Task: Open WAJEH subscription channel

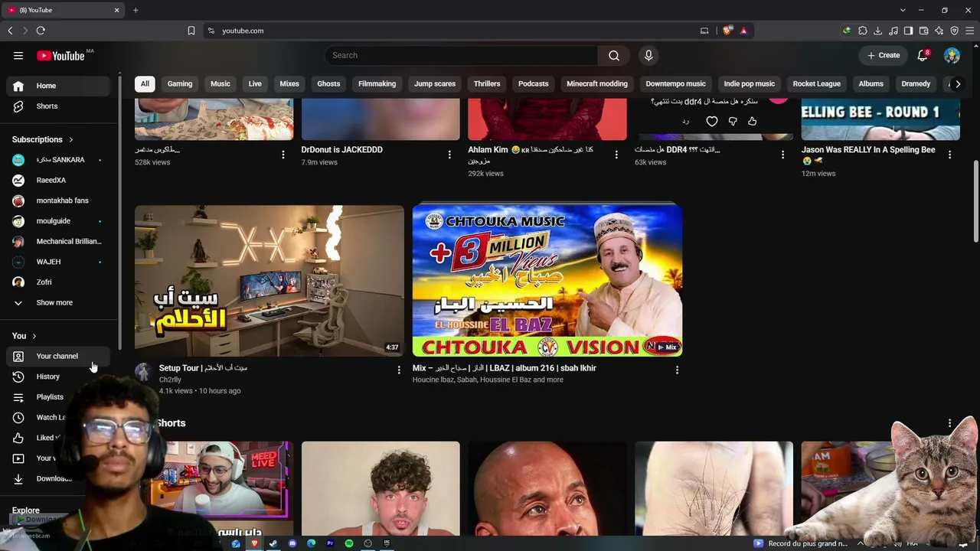Action: tap(58, 262)
